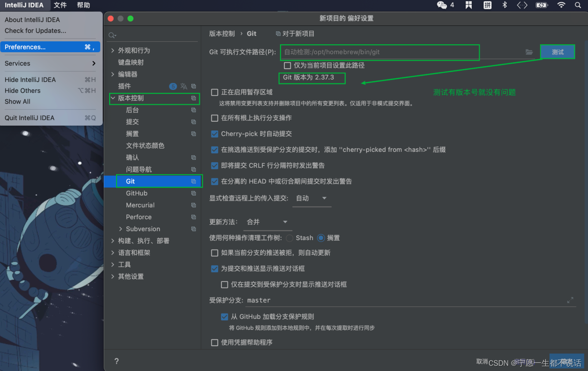The image size is (588, 371).
Task: Uncheck Cherry-pick 时自动提交
Action: [215, 134]
